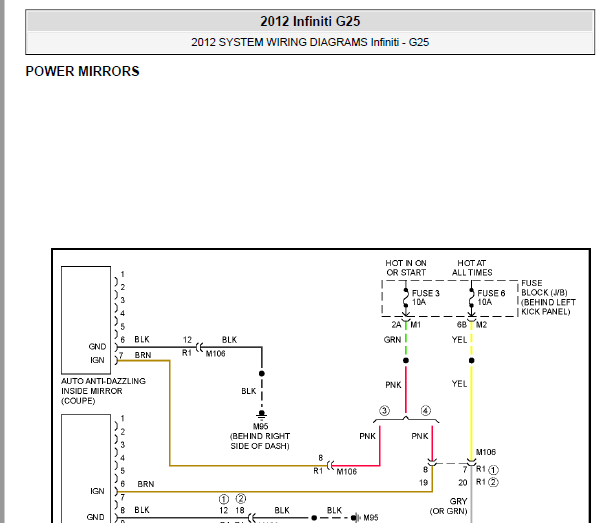Screen dimensions: 602x523
Task: Click the 'FUSE 3 10A' label
Action: pyautogui.click(x=425, y=298)
